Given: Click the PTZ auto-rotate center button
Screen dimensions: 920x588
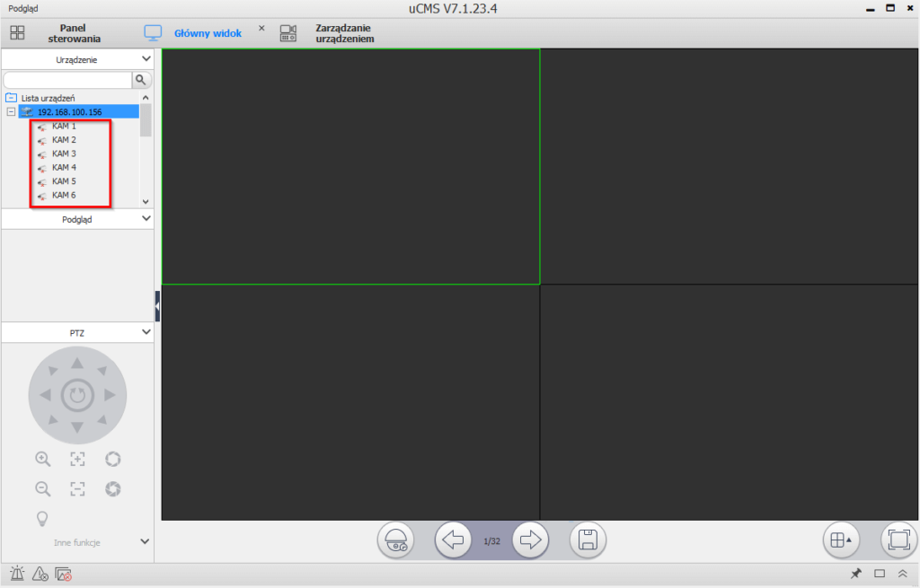Looking at the screenshot, I should [x=77, y=394].
